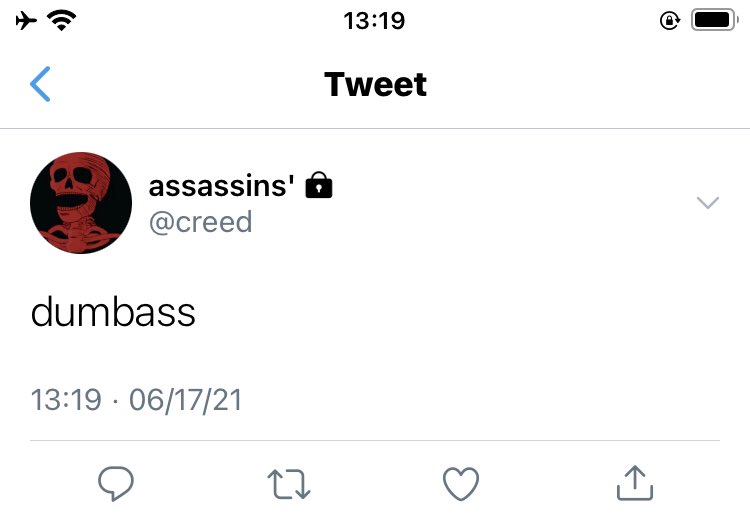This screenshot has height=527, width=750.
Task: Open the red skeleton profile picture
Action: [81, 203]
